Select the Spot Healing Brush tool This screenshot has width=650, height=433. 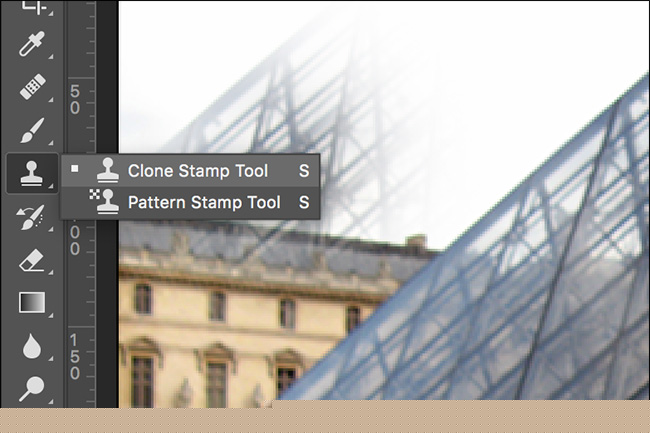[x=32, y=87]
